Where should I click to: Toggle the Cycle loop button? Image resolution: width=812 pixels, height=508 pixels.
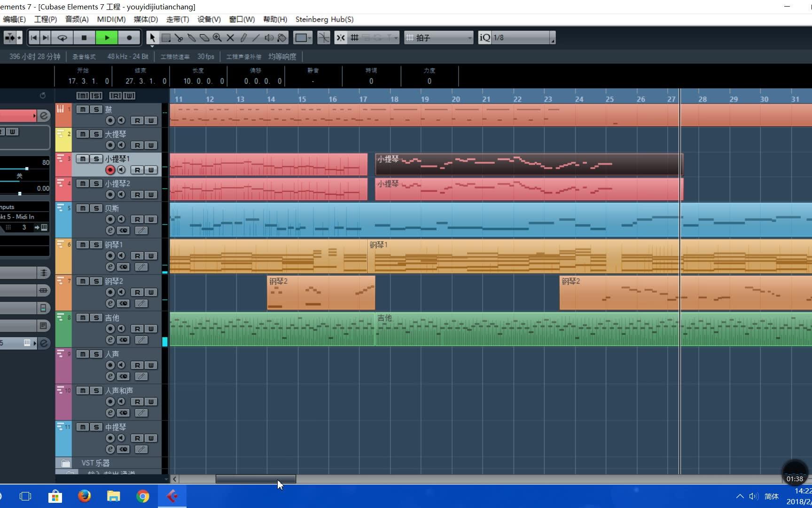(62, 38)
